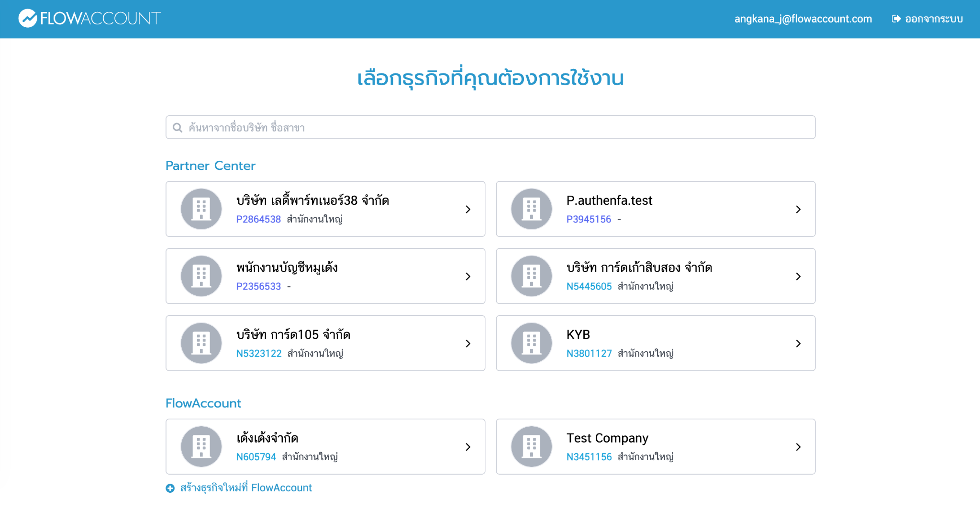Open chevron on Test Company card
Viewport: 980px width, 510px height.
[x=798, y=446]
